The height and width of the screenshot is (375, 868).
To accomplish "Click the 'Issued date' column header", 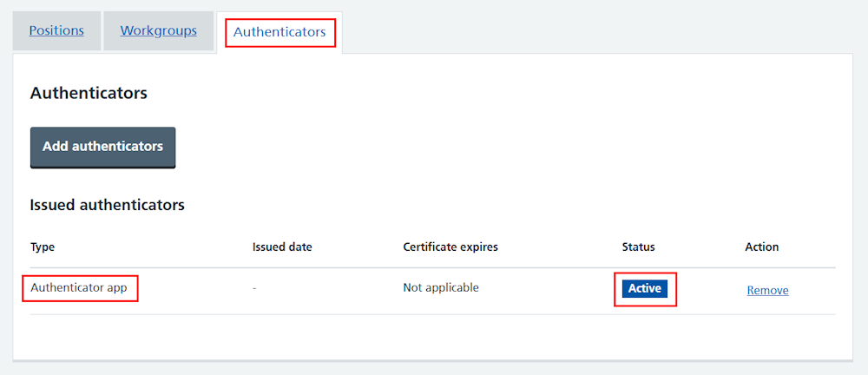I will [x=282, y=247].
